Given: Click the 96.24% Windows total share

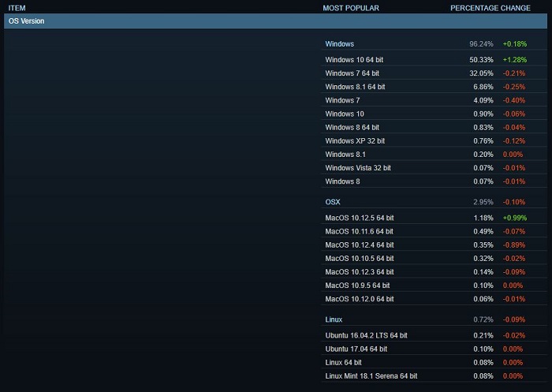Looking at the screenshot, I should tap(481, 44).
